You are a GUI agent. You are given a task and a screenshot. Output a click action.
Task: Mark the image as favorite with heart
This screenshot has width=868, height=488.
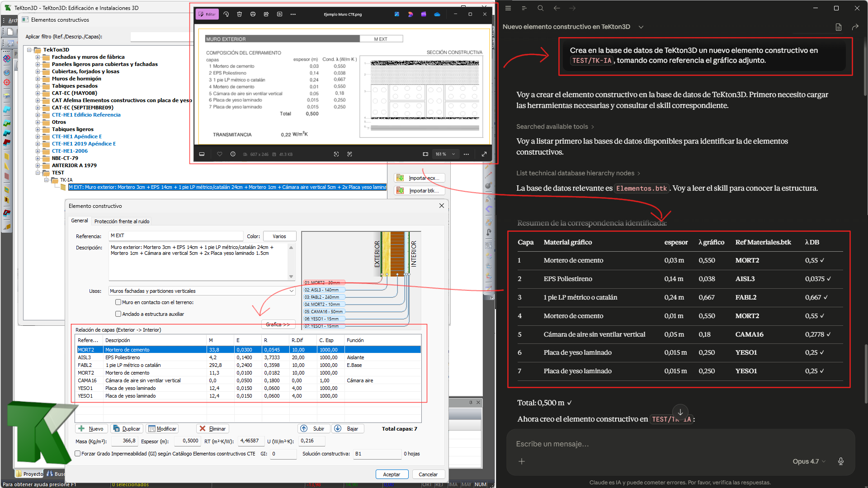220,154
